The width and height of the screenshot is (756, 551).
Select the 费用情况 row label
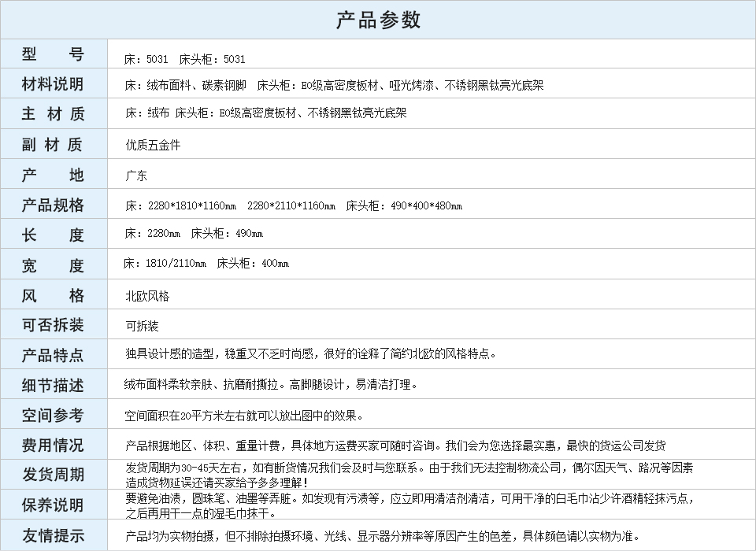point(53,445)
